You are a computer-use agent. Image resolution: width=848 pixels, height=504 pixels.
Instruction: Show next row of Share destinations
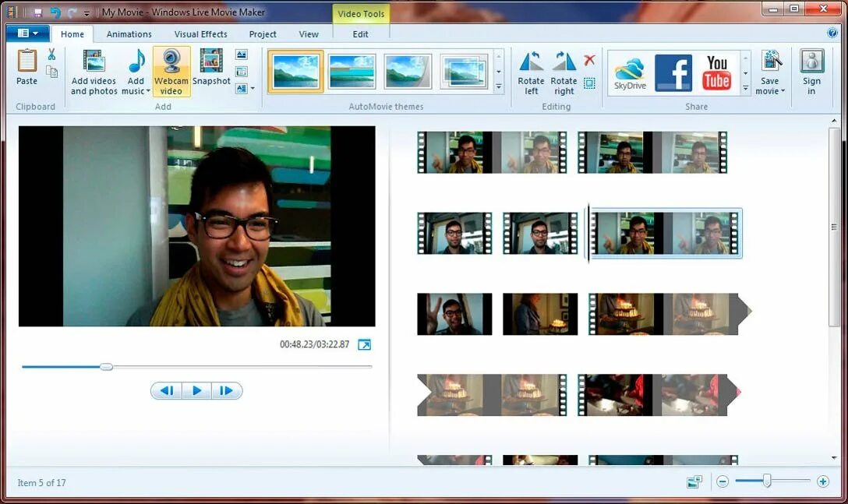(x=745, y=73)
